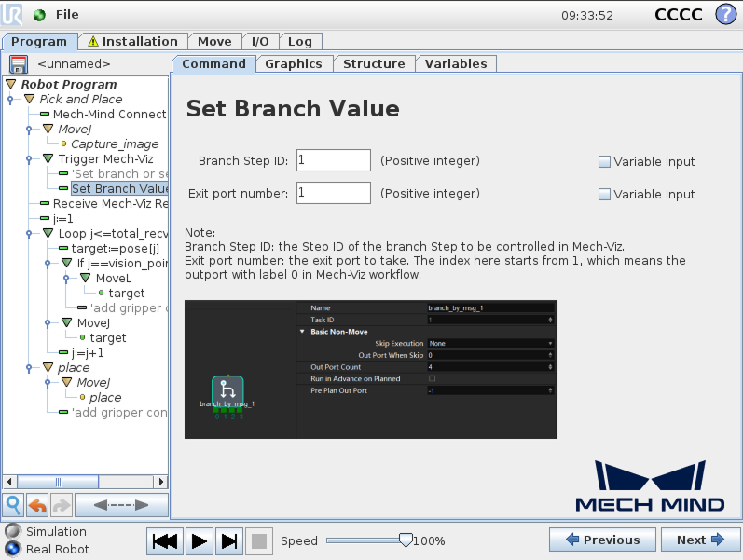Click the save program floppy disk icon

point(19,64)
